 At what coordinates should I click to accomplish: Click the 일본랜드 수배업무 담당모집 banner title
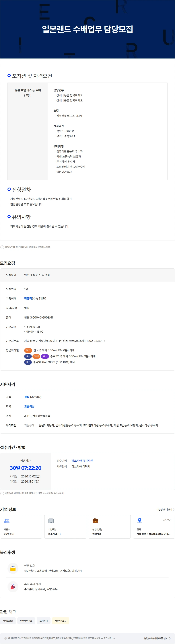[x=87, y=29]
